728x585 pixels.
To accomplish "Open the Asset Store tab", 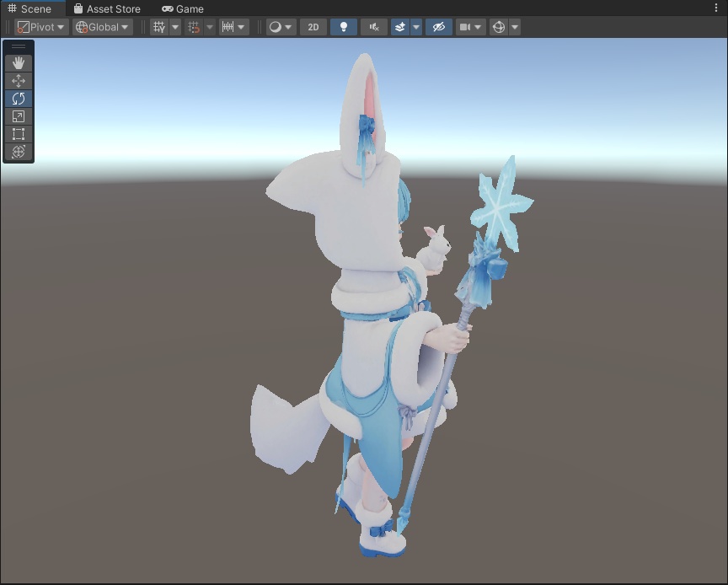I will pyautogui.click(x=107, y=8).
